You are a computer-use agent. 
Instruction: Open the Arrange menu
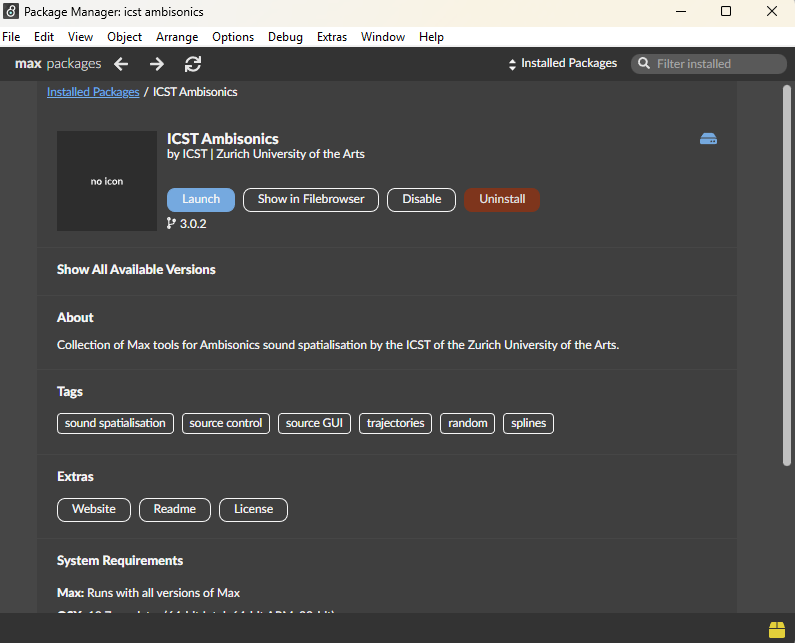coord(177,37)
